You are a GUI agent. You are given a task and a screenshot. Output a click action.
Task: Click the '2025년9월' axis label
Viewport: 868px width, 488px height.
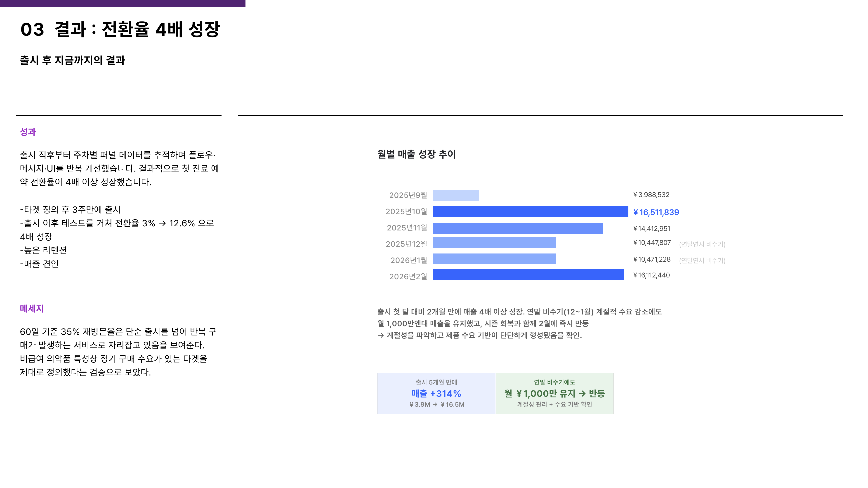408,195
